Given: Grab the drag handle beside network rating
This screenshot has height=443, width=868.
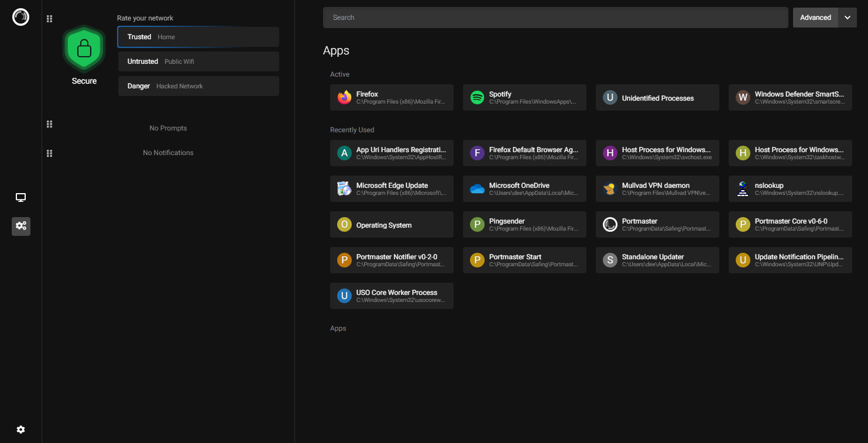Looking at the screenshot, I should (50, 19).
